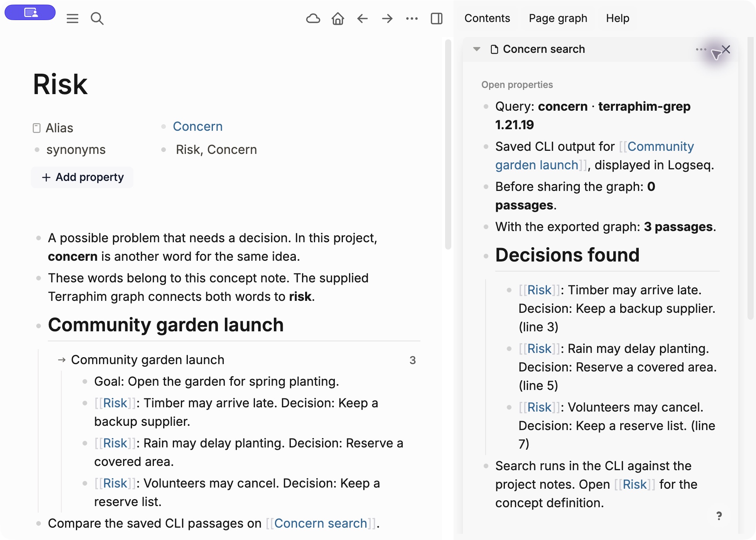
Task: Click the synonyms property name
Action: click(x=76, y=150)
